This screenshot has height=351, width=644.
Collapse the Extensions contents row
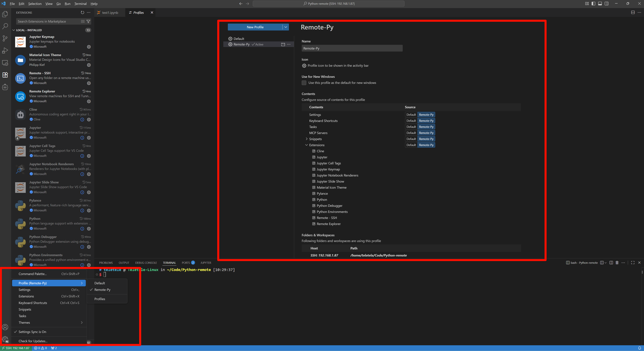(x=306, y=145)
